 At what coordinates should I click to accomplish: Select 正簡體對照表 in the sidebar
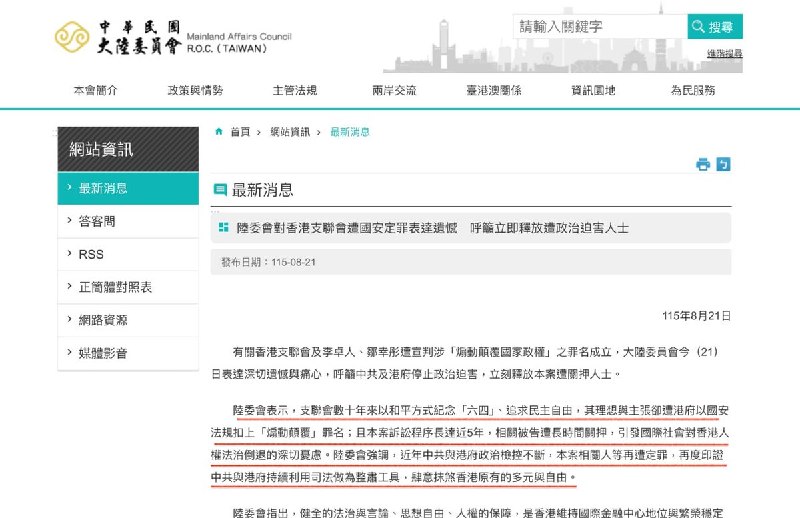coord(128,287)
